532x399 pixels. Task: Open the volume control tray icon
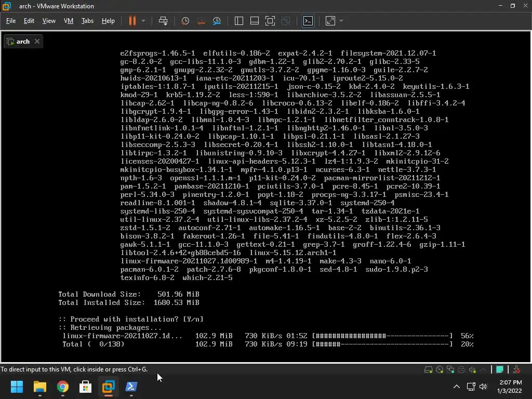(x=483, y=387)
